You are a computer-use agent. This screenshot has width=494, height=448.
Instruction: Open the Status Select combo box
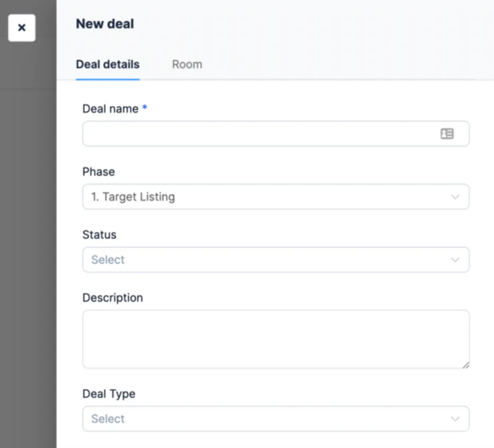click(276, 260)
